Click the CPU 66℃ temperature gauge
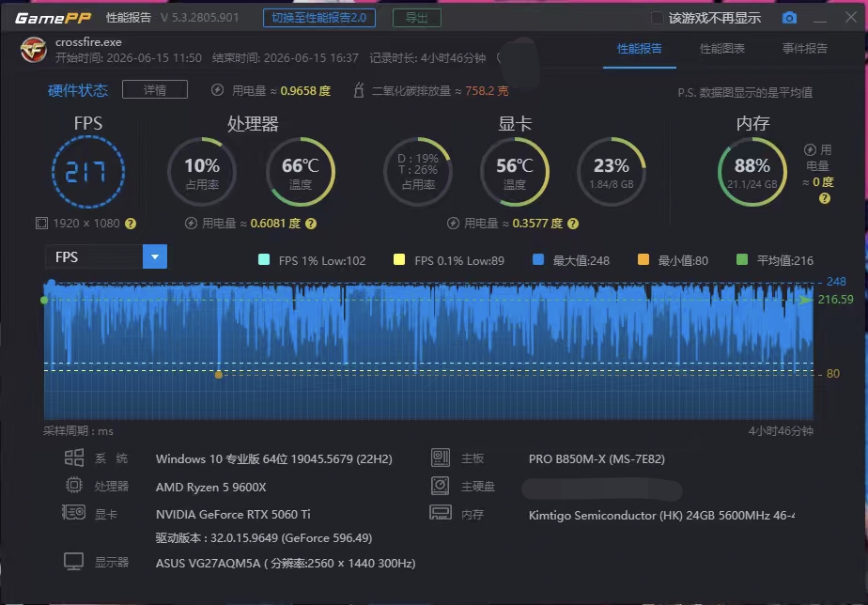 click(300, 172)
